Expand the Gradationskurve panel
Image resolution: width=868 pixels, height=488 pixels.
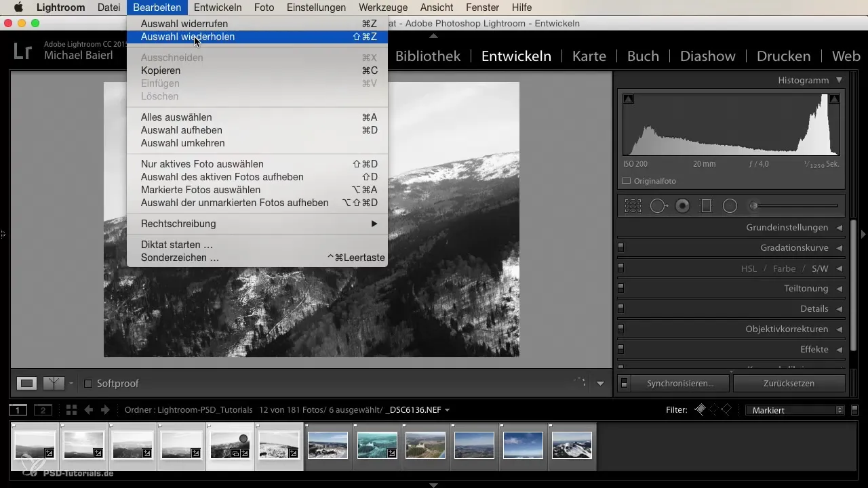(x=840, y=248)
